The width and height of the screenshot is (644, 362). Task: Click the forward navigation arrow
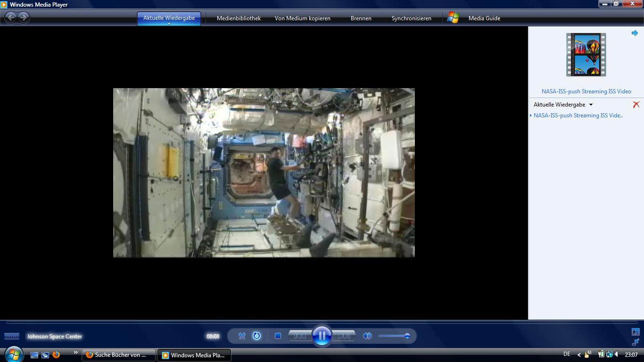[x=24, y=17]
